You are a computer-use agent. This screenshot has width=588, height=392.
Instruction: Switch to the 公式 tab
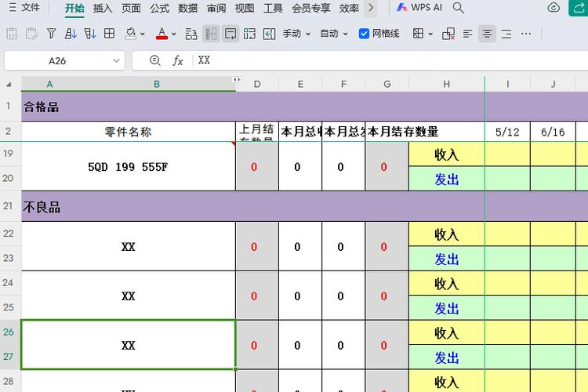[x=159, y=8]
